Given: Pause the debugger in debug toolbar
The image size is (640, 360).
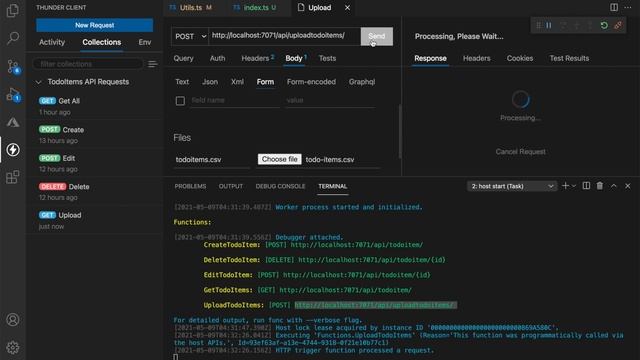Looking at the screenshot, I should [x=549, y=25].
